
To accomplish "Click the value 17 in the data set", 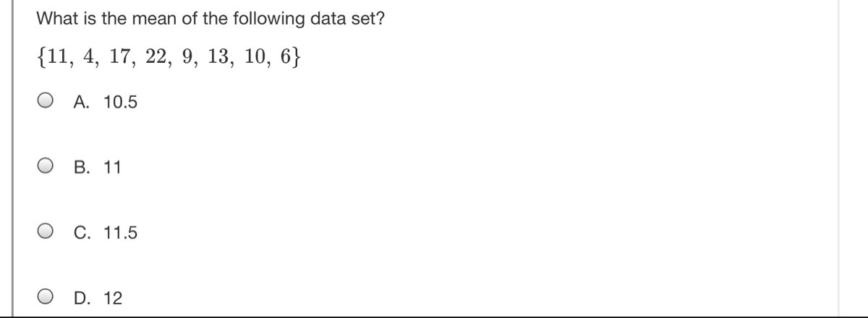I will coord(119,58).
